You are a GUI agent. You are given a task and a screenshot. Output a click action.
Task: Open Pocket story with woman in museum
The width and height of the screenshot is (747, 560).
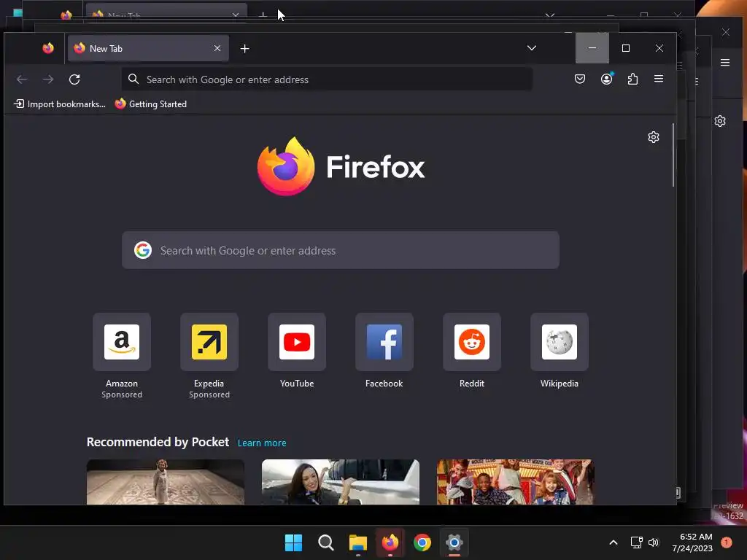coord(166,482)
